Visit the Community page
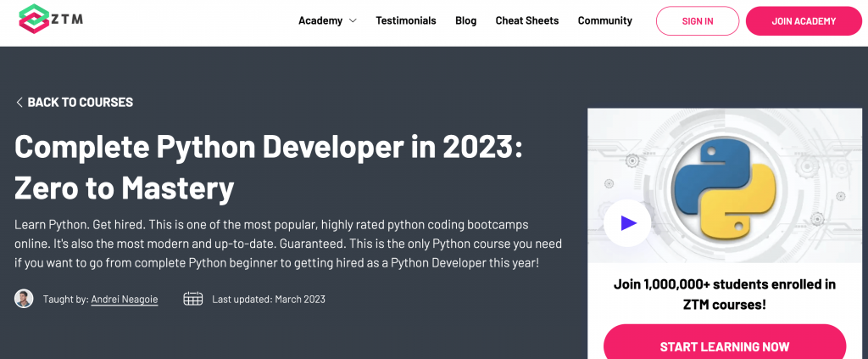Image resolution: width=868 pixels, height=359 pixels. pos(605,20)
